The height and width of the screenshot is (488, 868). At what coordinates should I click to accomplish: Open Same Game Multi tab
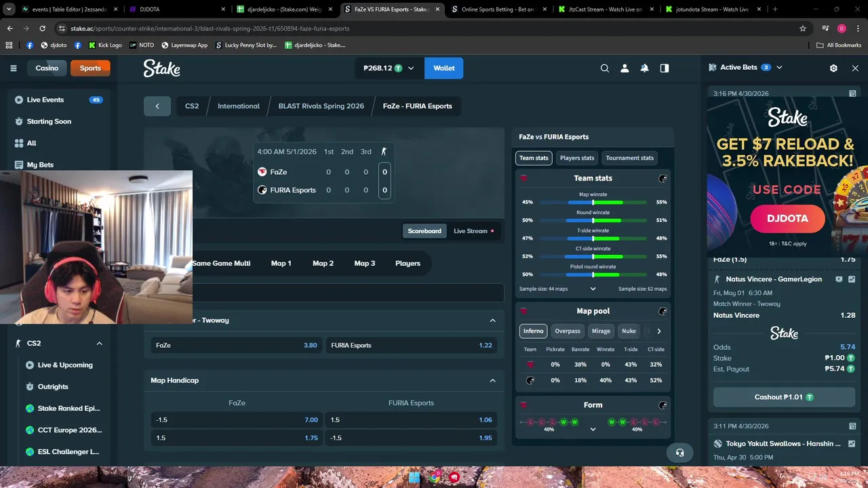click(221, 263)
